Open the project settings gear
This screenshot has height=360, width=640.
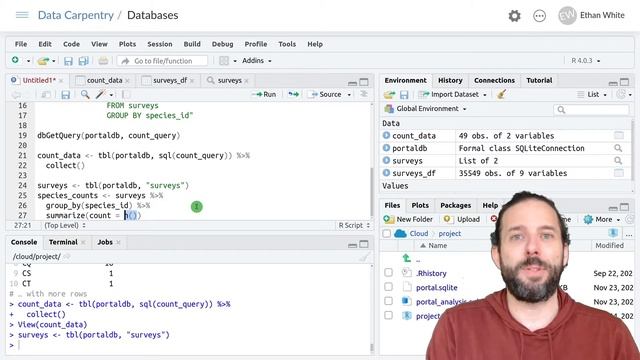click(x=514, y=16)
